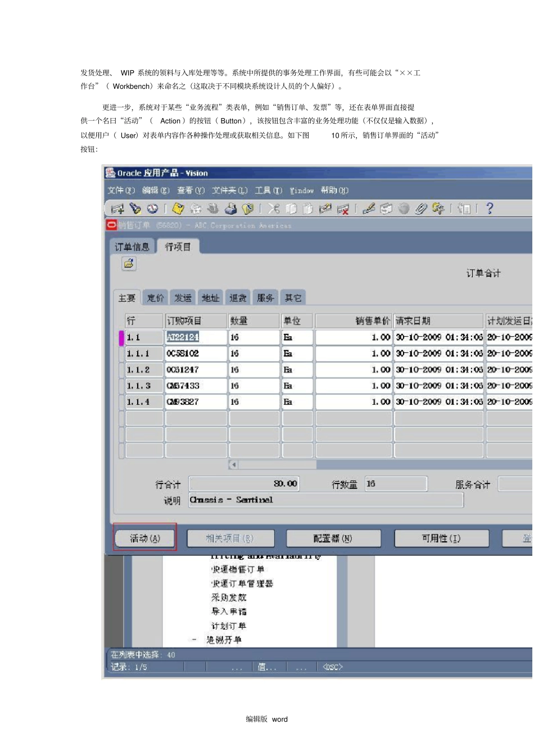
Task: Select 导入申请 in the navigator list
Action: (x=229, y=612)
